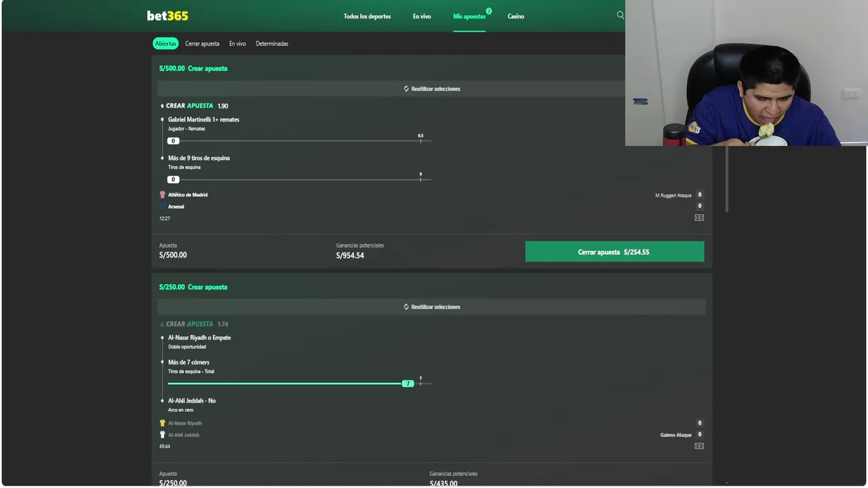Click the bet365 logo

click(167, 16)
